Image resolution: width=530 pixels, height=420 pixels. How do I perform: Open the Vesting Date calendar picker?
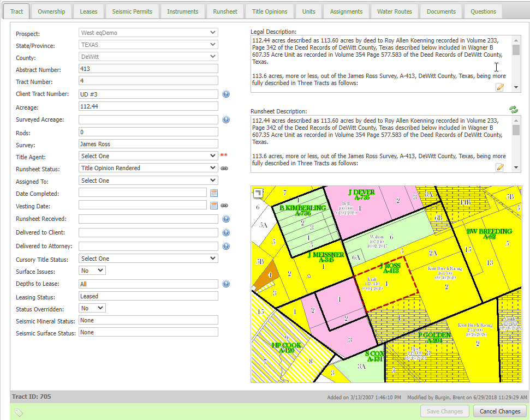pyautogui.click(x=214, y=206)
